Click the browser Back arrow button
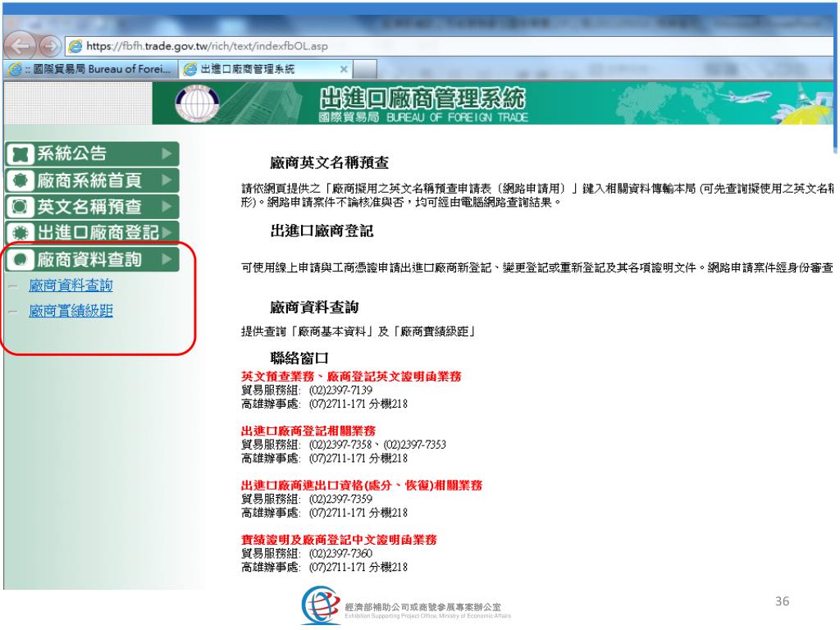The height and width of the screenshot is (630, 840). (x=21, y=46)
